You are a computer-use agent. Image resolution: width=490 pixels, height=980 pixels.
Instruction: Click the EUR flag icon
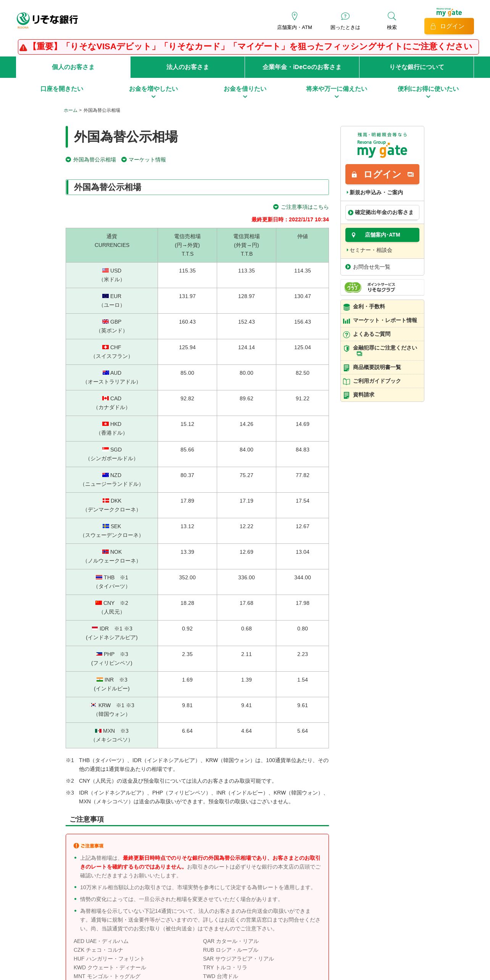[x=105, y=296]
